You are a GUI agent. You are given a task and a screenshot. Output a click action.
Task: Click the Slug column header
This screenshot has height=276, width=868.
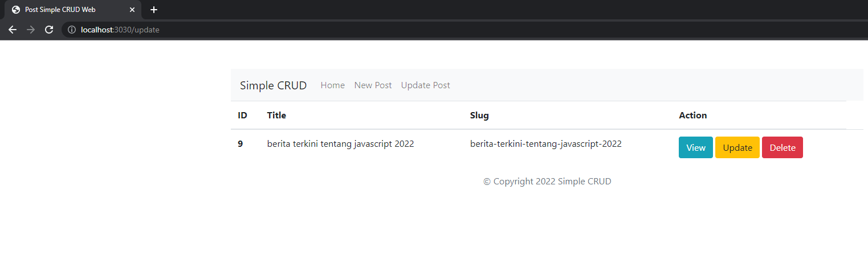[479, 116]
